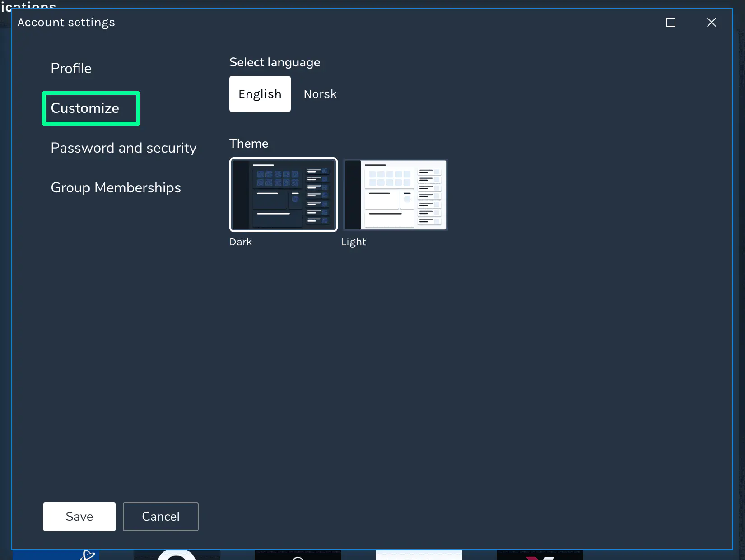This screenshot has width=745, height=560.
Task: Go to Password and security
Action: pyautogui.click(x=123, y=148)
